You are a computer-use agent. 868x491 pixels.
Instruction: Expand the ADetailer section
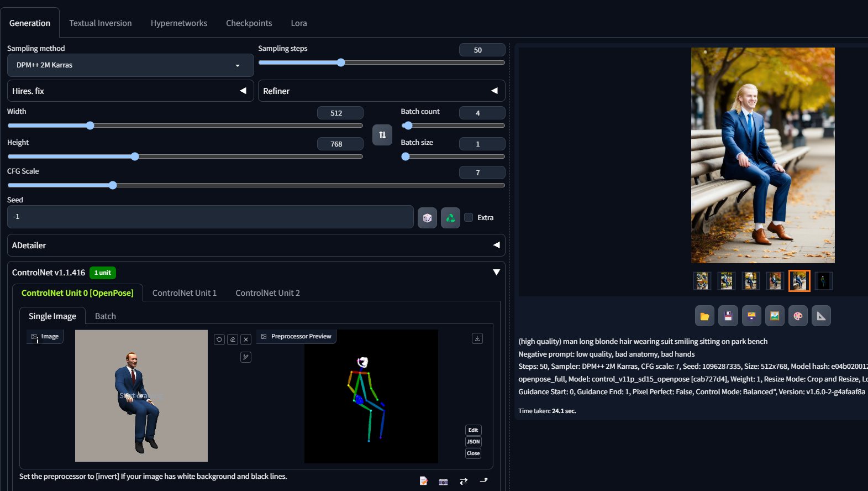tap(256, 245)
